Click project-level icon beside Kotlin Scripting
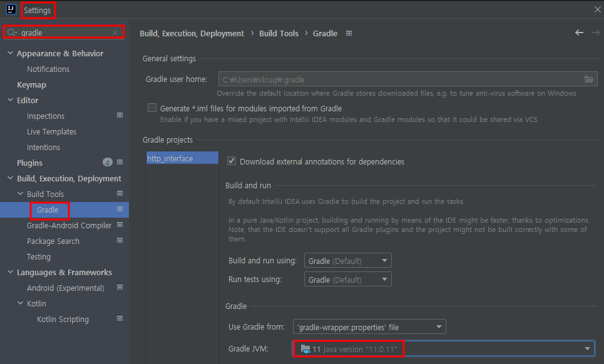This screenshot has width=604, height=364. (x=120, y=318)
